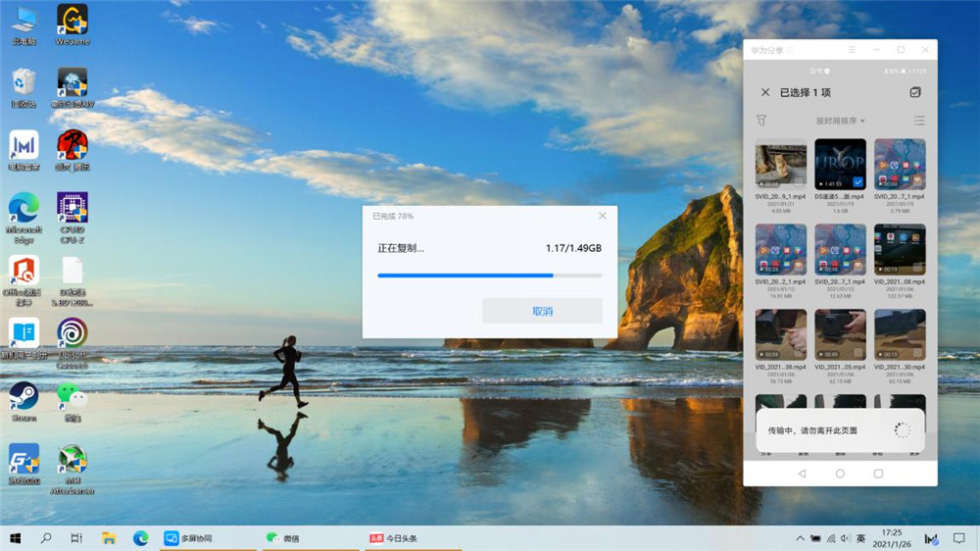Open taskbar search

pyautogui.click(x=46, y=538)
